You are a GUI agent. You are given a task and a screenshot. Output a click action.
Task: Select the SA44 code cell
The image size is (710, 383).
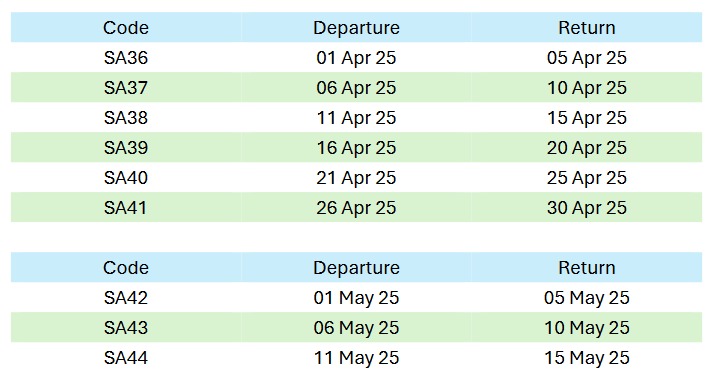(x=126, y=358)
